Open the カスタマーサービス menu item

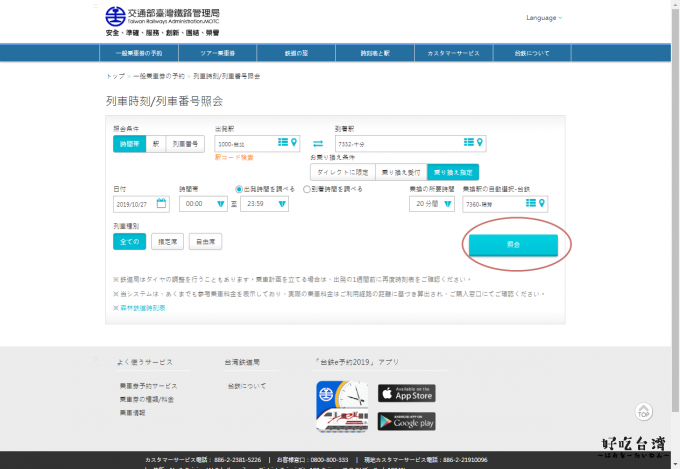(x=455, y=52)
